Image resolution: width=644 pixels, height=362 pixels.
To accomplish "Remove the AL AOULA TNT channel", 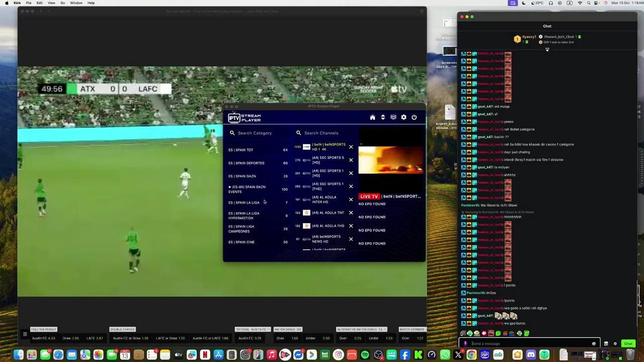I will pos(351,213).
